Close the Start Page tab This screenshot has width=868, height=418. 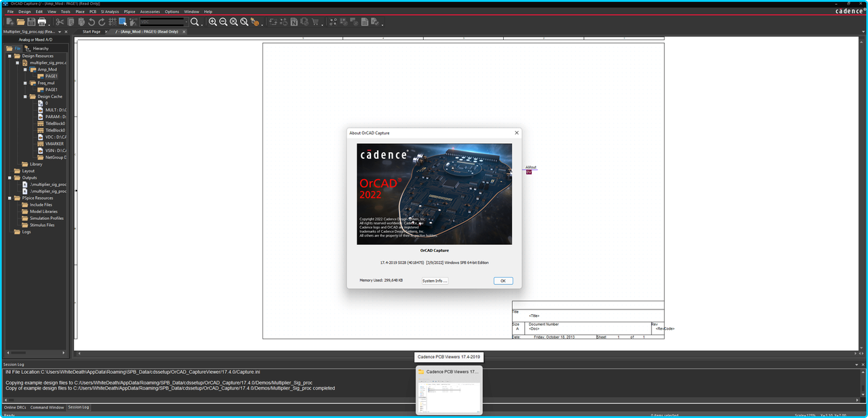pyautogui.click(x=106, y=32)
